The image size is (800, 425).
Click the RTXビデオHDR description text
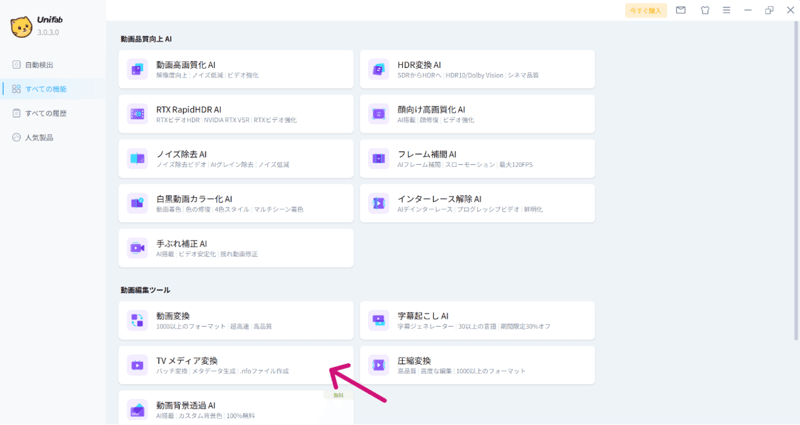178,120
